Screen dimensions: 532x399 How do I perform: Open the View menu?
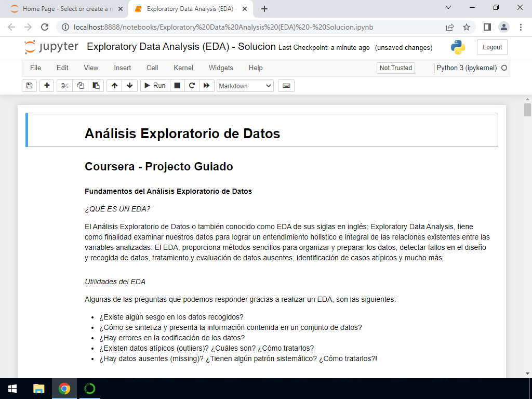91,68
